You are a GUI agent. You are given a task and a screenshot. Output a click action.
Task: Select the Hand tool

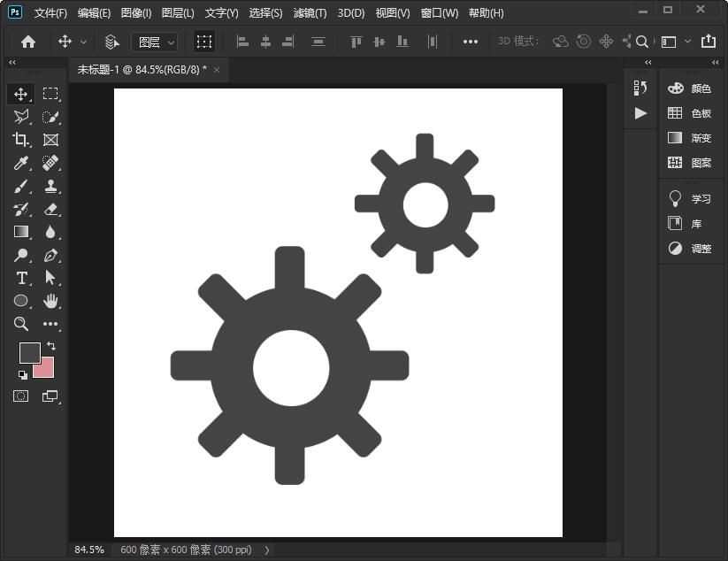click(50, 301)
